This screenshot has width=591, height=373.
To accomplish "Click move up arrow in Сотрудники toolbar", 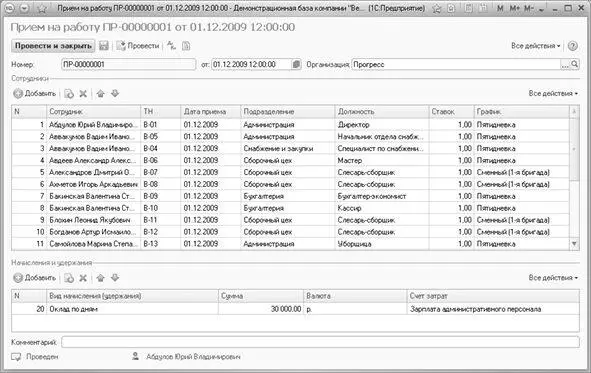I will (101, 93).
